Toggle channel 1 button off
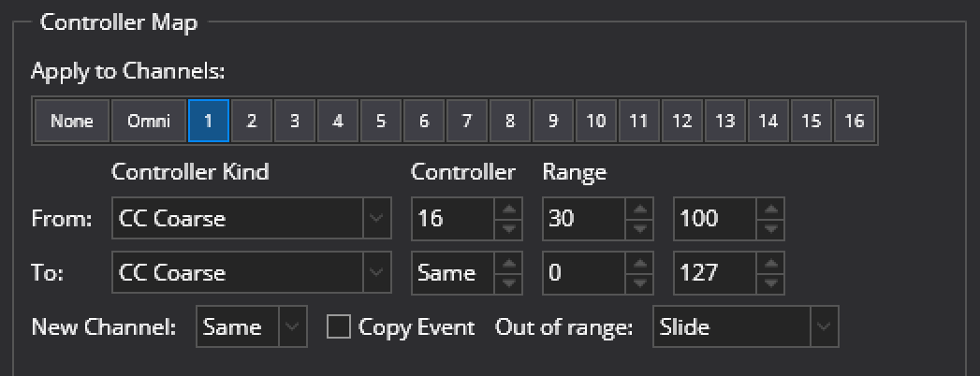Screen dimensions: 980x376 [x=209, y=121]
